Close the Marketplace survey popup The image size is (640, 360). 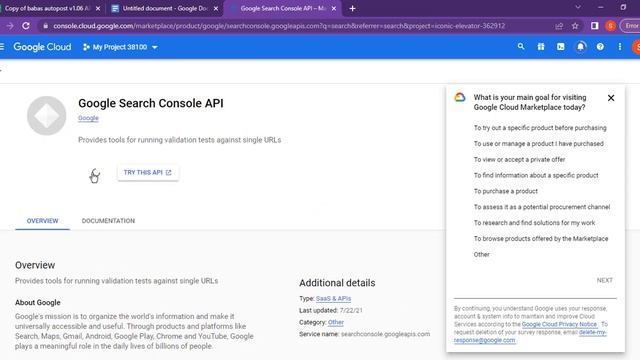pos(611,98)
